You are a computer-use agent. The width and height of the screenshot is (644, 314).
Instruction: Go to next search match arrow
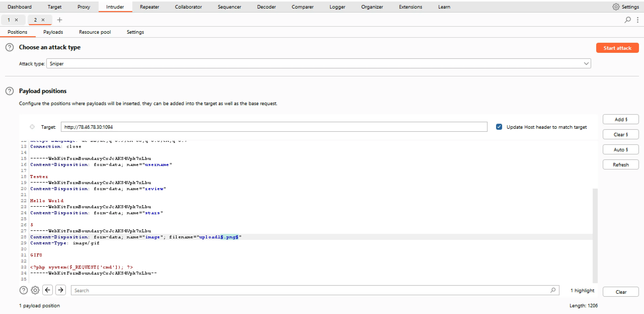61,290
